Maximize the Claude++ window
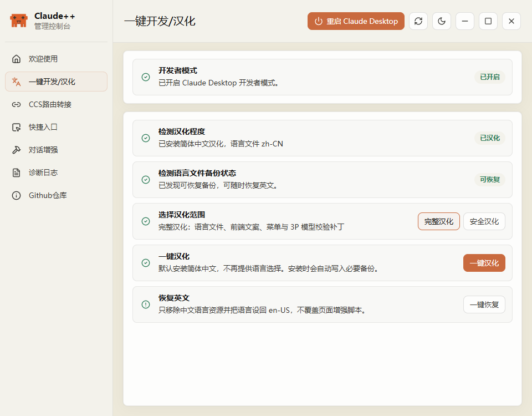The image size is (532, 416). [x=488, y=21]
